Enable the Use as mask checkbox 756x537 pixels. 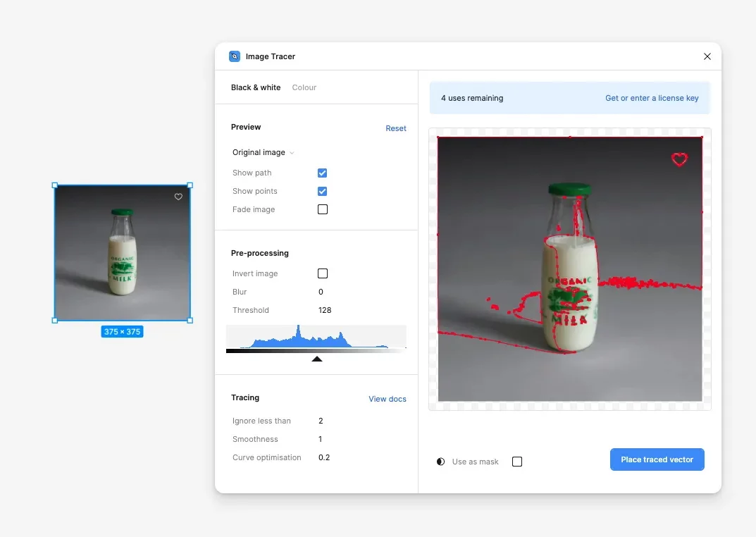pyautogui.click(x=517, y=462)
